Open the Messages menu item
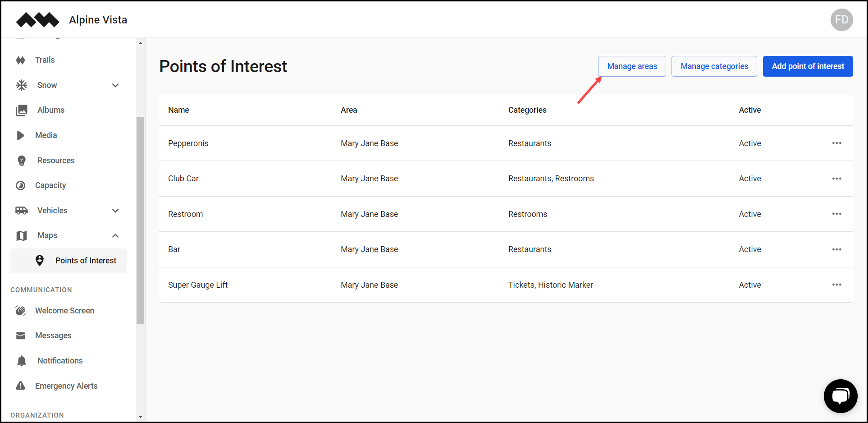Screen dimensions: 868x423 pyautogui.click(x=53, y=336)
